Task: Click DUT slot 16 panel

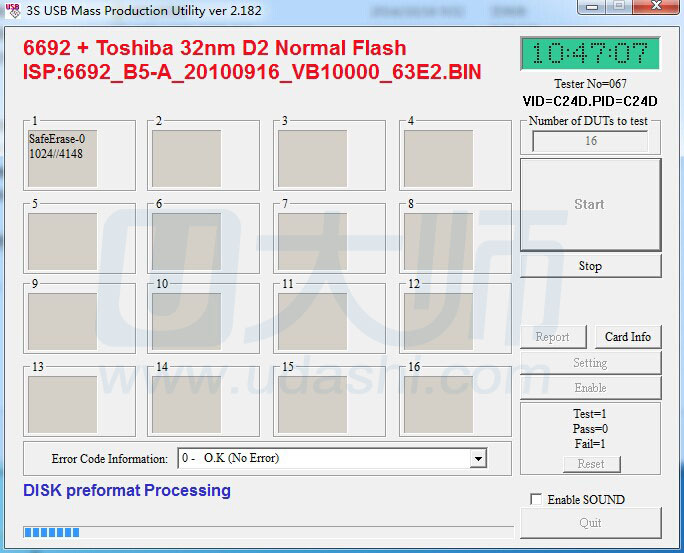Action: coord(438,404)
